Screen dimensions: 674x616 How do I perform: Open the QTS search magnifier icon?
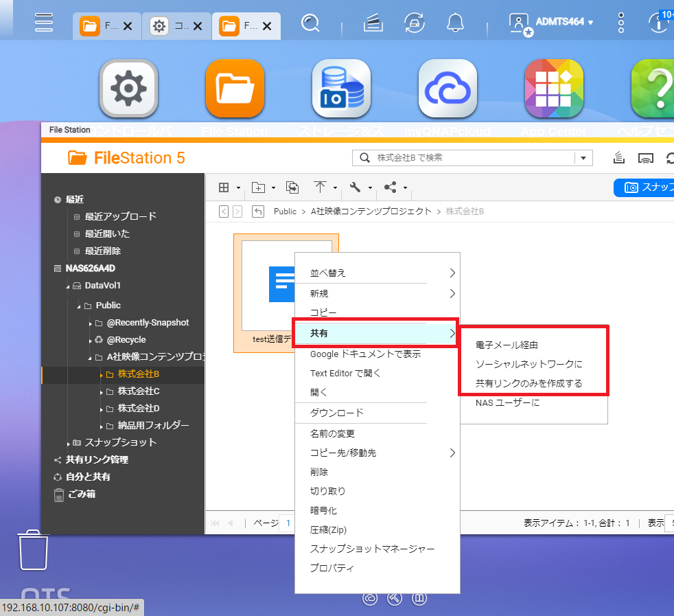click(x=310, y=23)
